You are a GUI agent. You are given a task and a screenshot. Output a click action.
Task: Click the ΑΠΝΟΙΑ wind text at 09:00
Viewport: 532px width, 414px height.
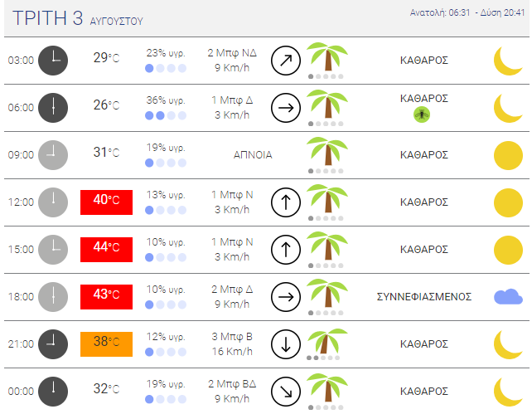tap(253, 155)
